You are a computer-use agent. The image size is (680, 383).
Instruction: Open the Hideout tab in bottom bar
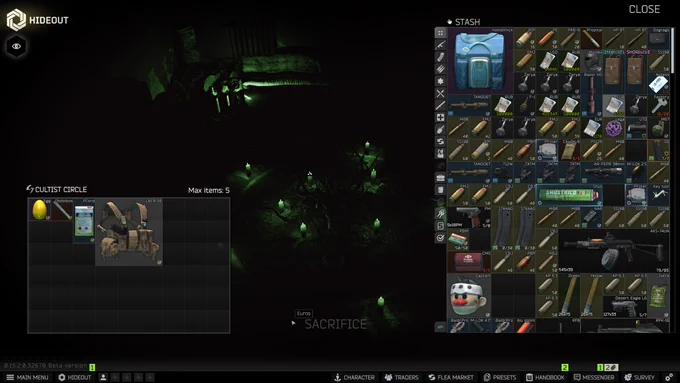tap(75, 377)
